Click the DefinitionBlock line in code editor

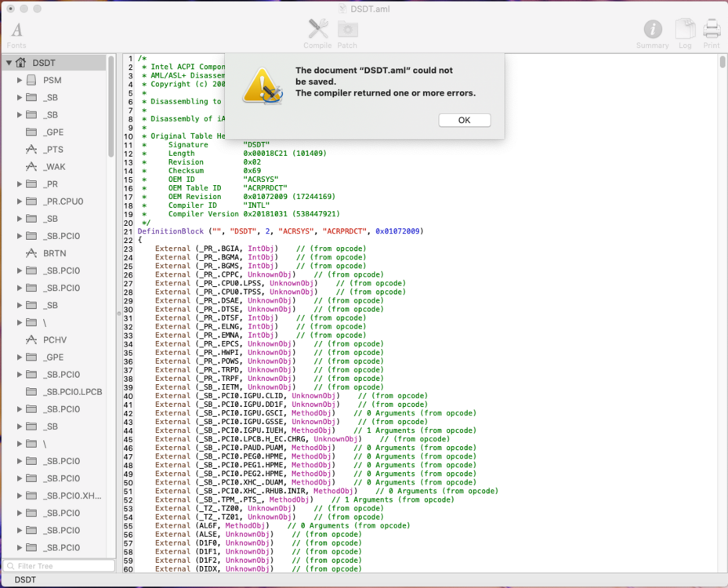280,231
